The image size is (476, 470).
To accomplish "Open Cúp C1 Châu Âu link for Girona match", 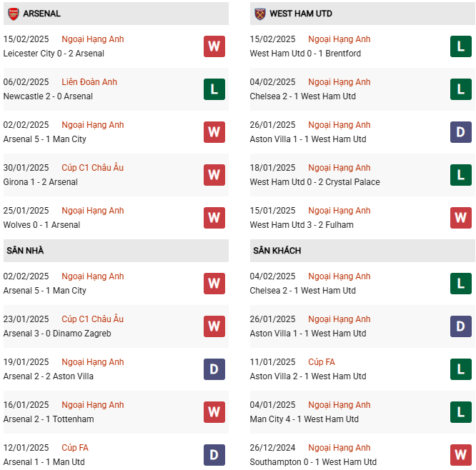I will 93,168.
